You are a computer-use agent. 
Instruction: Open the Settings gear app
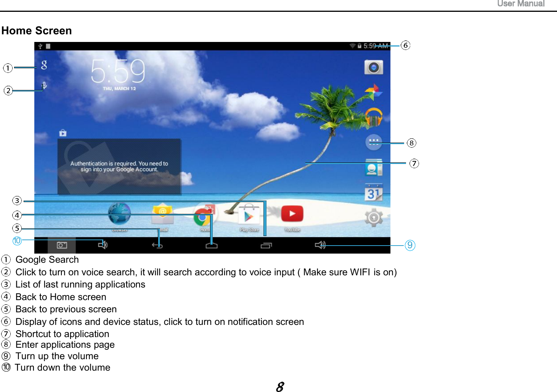[x=374, y=218]
